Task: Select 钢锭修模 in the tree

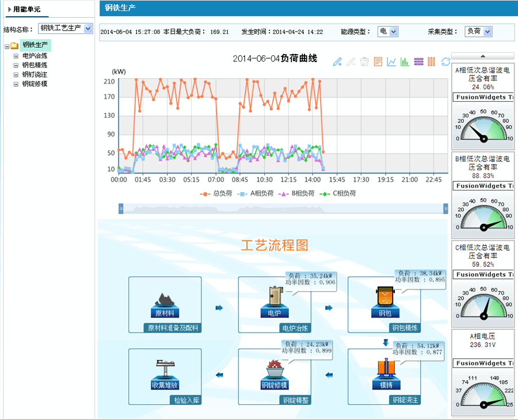Action: pos(35,84)
